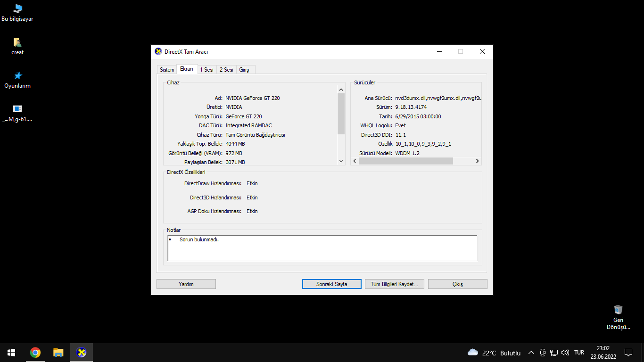Open the Geri Dönüşüm recycle bin
The image size is (644, 362).
[x=618, y=317]
